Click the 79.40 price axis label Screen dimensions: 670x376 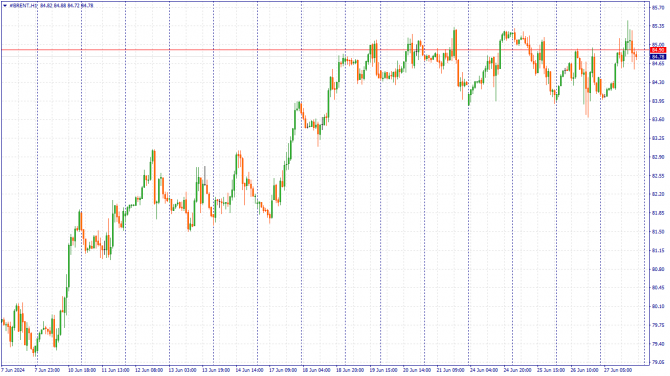click(x=658, y=344)
